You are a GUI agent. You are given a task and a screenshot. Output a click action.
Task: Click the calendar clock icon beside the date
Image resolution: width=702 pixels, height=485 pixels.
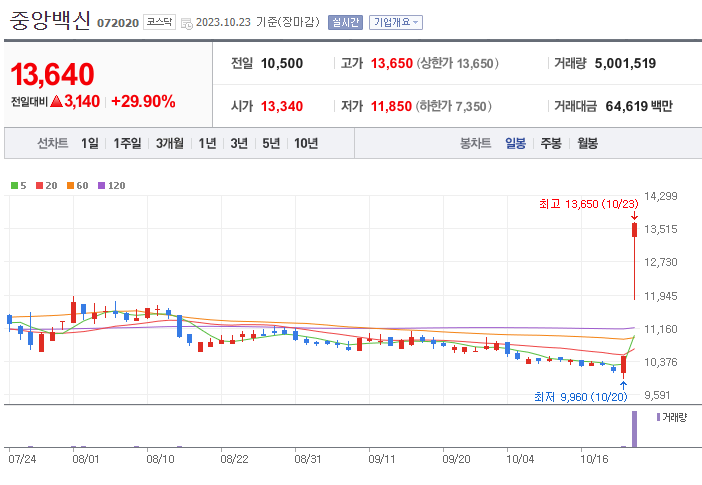point(187,23)
